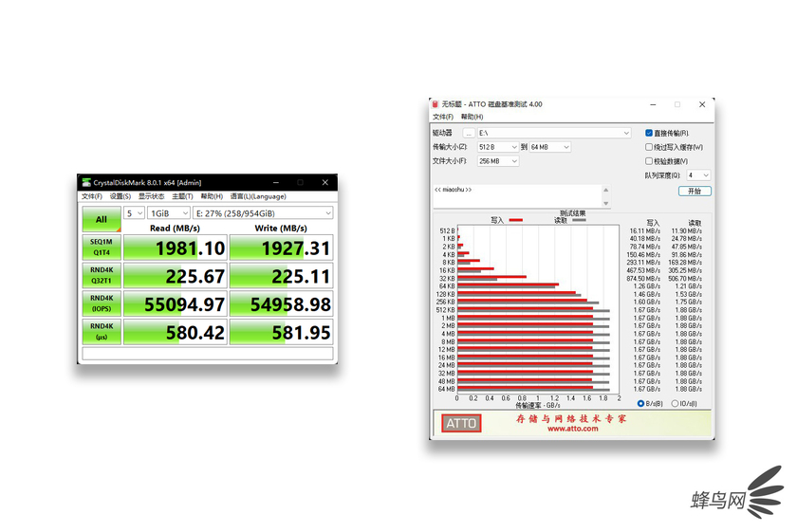The height and width of the screenshot is (532, 797).
Task: Click the RND4K Q32T1 read value 225.67
Action: pos(176,275)
